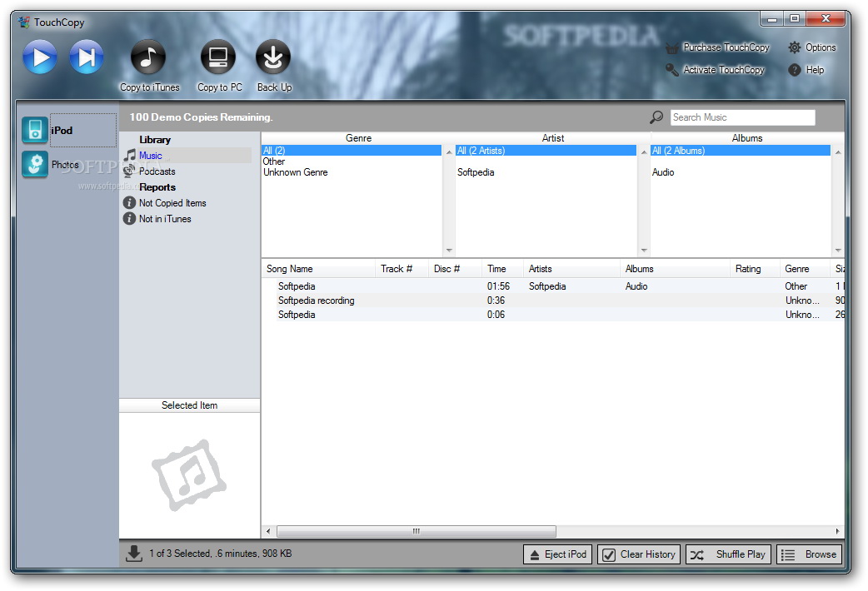Viewport: 868px width, 591px height.
Task: Sort by Genre column header in song table
Action: [x=805, y=269]
